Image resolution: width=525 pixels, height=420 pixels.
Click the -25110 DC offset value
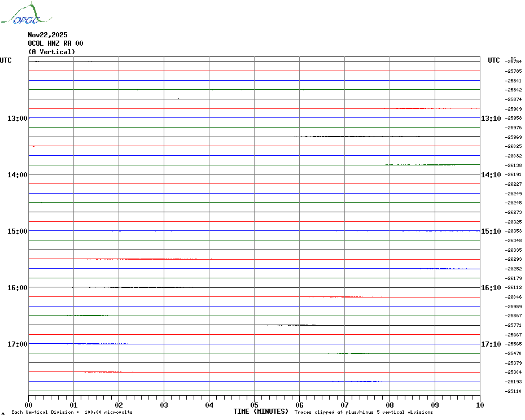[514, 391]
